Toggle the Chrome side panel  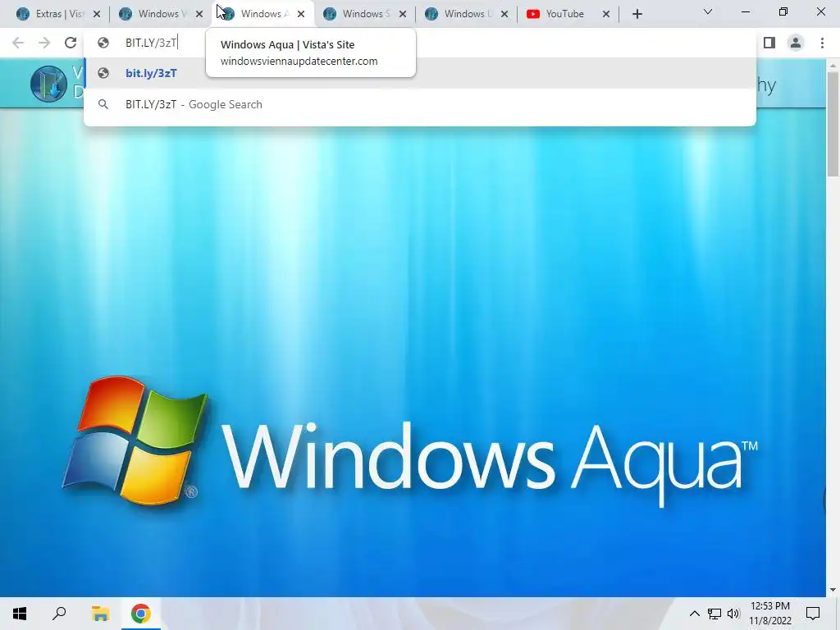click(x=769, y=43)
